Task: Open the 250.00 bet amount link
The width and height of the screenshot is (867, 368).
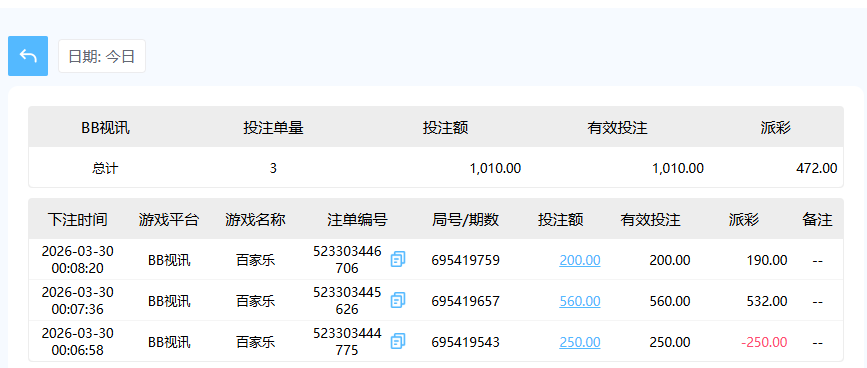Action: tap(580, 342)
